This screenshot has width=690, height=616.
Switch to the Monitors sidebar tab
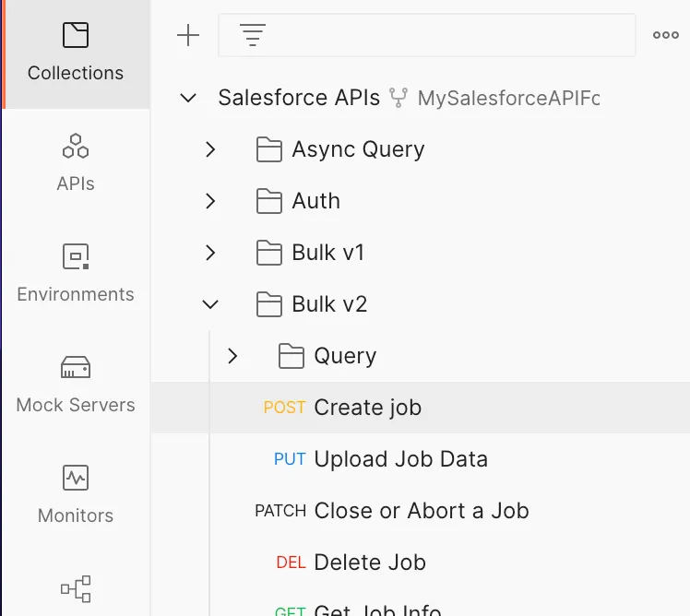point(76,494)
